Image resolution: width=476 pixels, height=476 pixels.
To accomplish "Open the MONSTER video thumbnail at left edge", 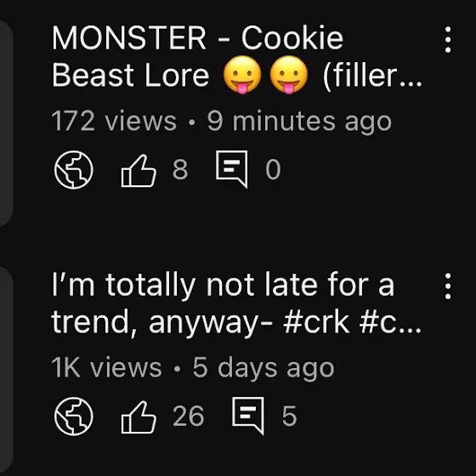I will (x=6, y=123).
